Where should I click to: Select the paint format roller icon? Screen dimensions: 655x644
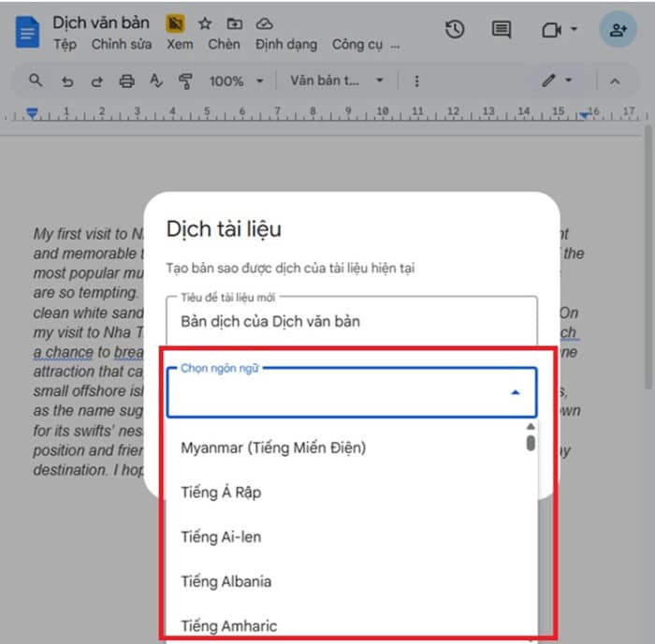click(x=185, y=81)
